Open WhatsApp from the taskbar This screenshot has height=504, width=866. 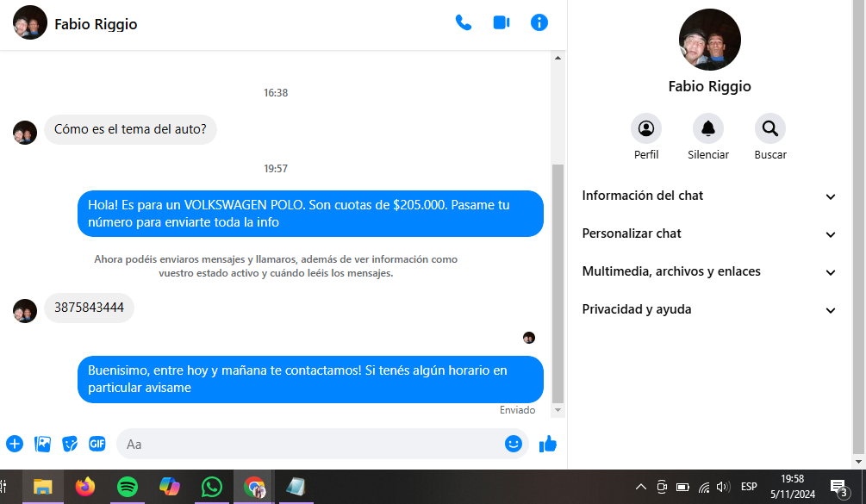click(212, 487)
